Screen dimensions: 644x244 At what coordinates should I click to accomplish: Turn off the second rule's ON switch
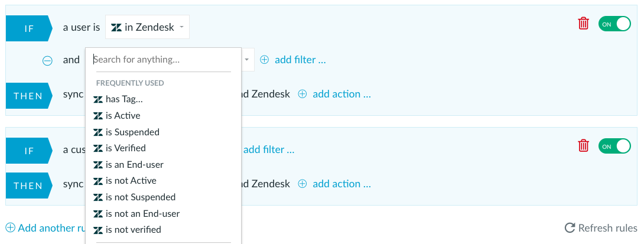614,147
